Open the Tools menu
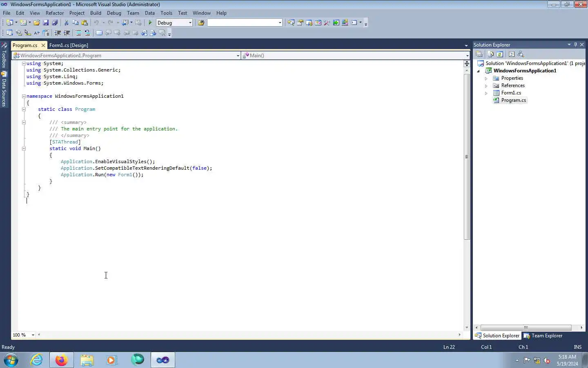The height and width of the screenshot is (368, 588). (x=166, y=13)
